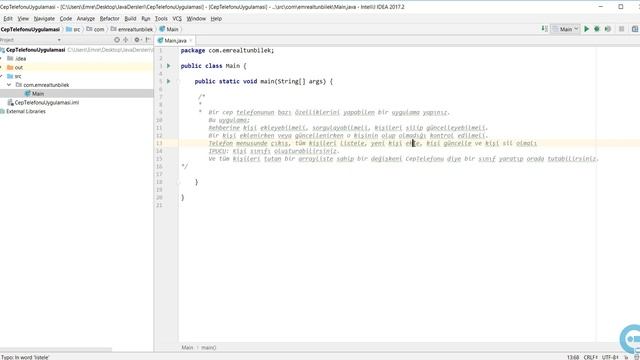Open the Refactor menu
This screenshot has height=360, width=640.
click(109, 19)
